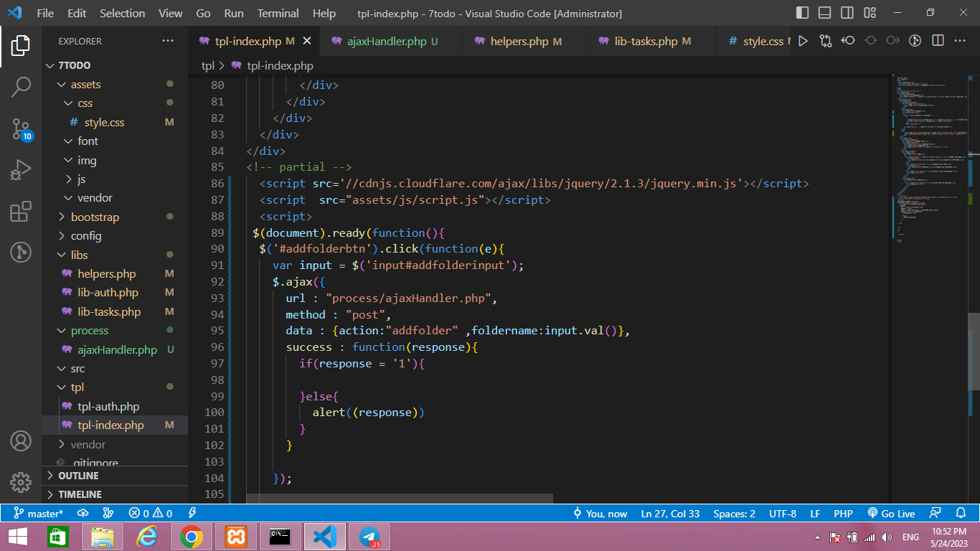Close the tpl-index.php tab
980x551 pixels.
tap(307, 42)
